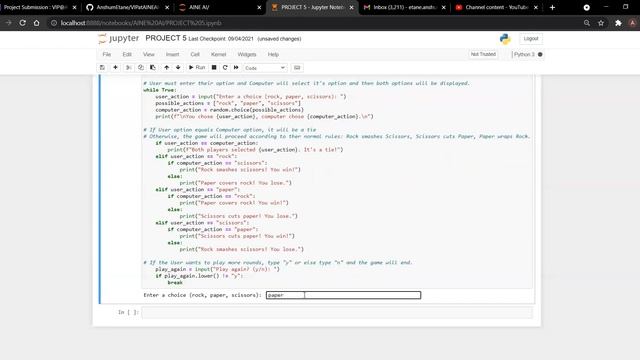Rename notebook title PROJECT 5
Viewport: 640px width, 360px height.
[x=166, y=38]
